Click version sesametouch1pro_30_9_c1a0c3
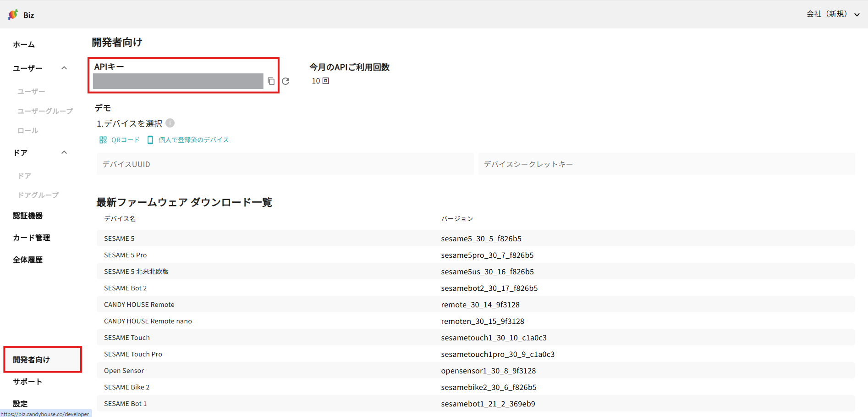Image resolution: width=868 pixels, height=417 pixels. click(x=498, y=354)
